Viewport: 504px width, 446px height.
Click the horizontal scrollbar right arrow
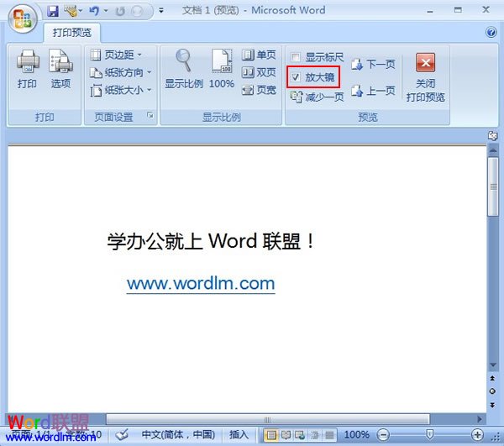480,419
